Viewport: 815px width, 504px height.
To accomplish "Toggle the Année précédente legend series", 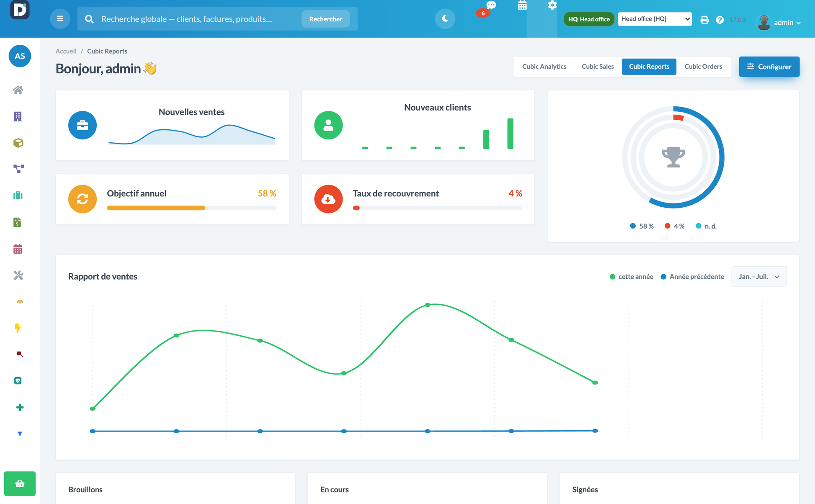I will pyautogui.click(x=692, y=277).
